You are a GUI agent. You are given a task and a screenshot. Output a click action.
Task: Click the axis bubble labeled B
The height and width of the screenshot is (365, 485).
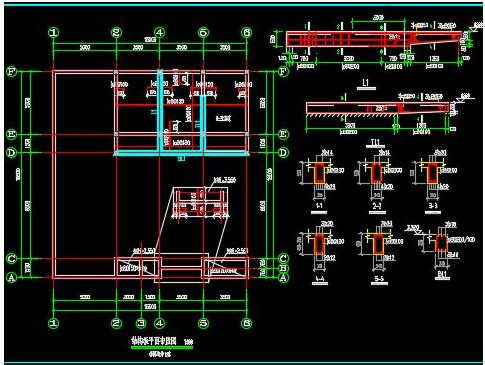pos(283,268)
